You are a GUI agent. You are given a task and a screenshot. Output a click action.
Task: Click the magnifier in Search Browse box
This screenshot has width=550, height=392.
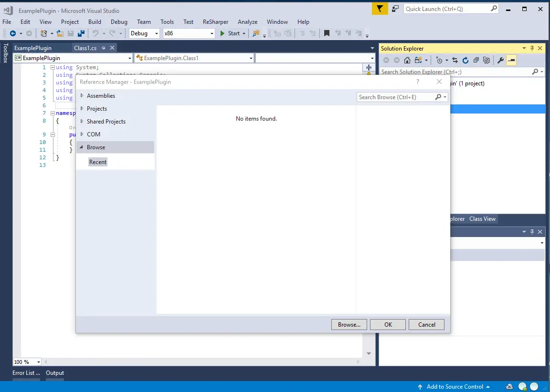pos(438,97)
